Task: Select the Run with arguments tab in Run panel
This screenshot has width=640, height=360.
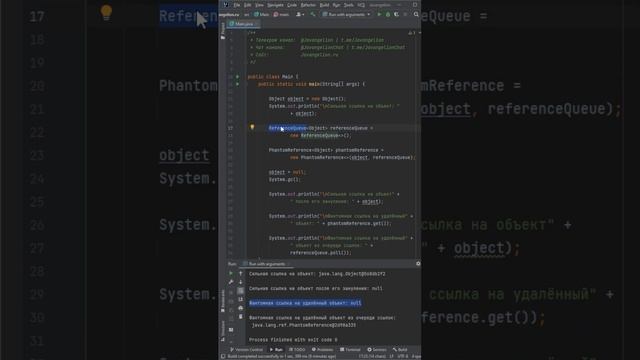Action: (x=266, y=264)
